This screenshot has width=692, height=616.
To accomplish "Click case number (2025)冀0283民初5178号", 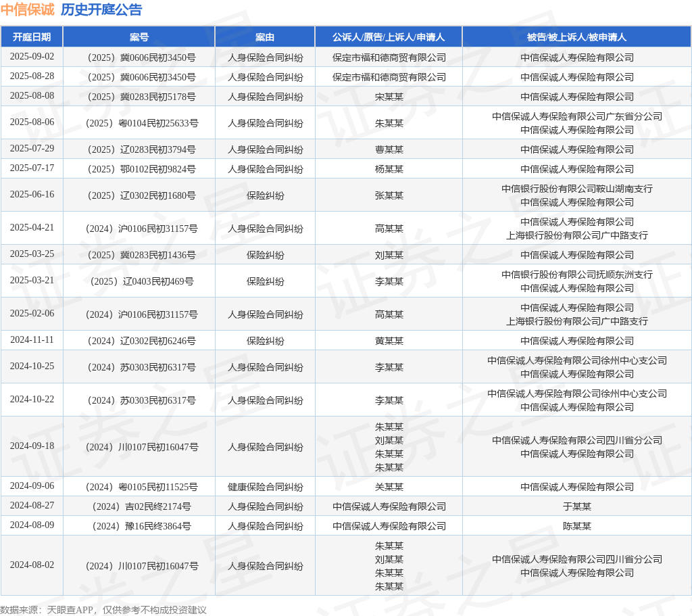I will point(142,97).
